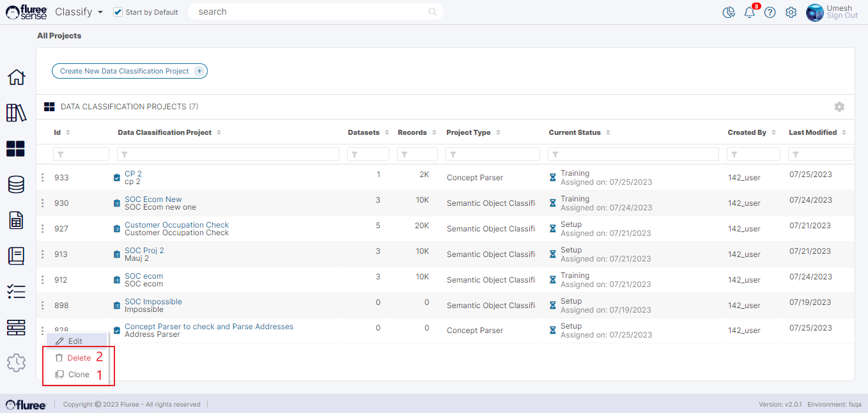Choose Edit in the context menu
The image size is (868, 413).
pyautogui.click(x=75, y=341)
